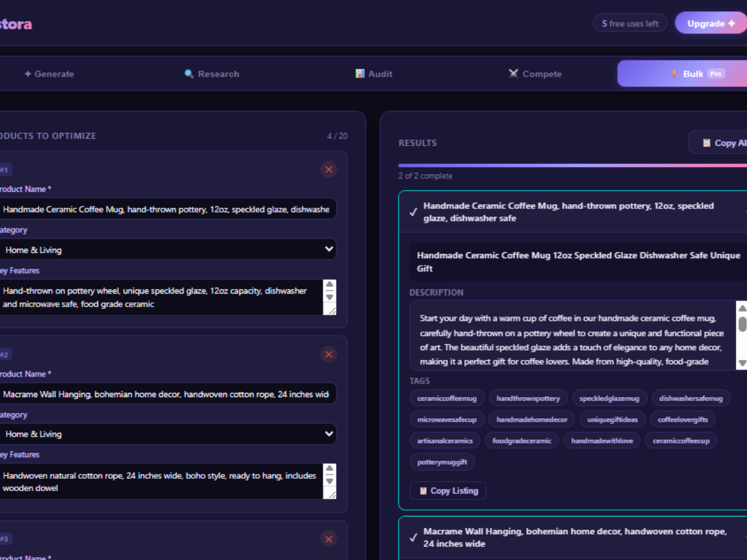747x560 pixels.
Task: Select the Bulk Pro tab
Action: 682,74
